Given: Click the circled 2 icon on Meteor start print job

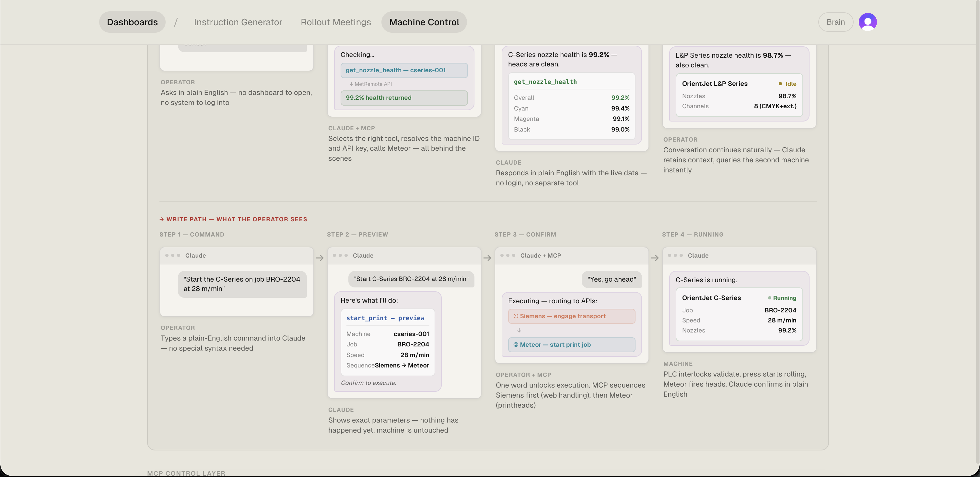Looking at the screenshot, I should click(x=516, y=345).
